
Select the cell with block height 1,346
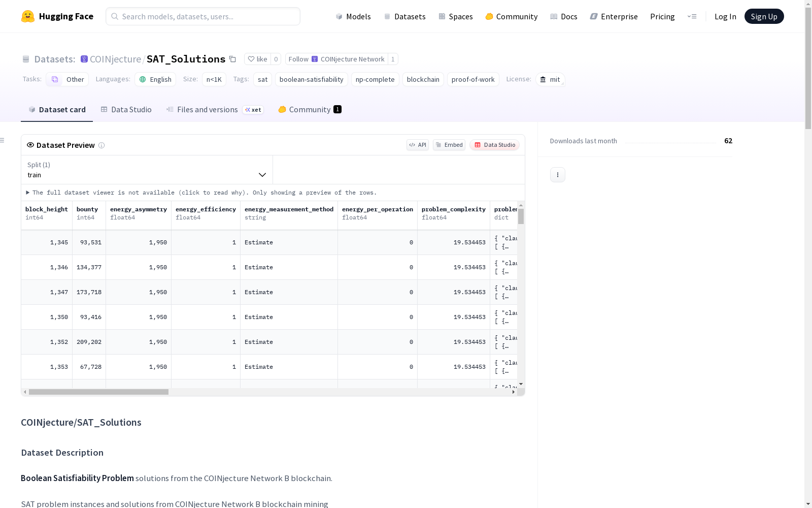coord(47,267)
